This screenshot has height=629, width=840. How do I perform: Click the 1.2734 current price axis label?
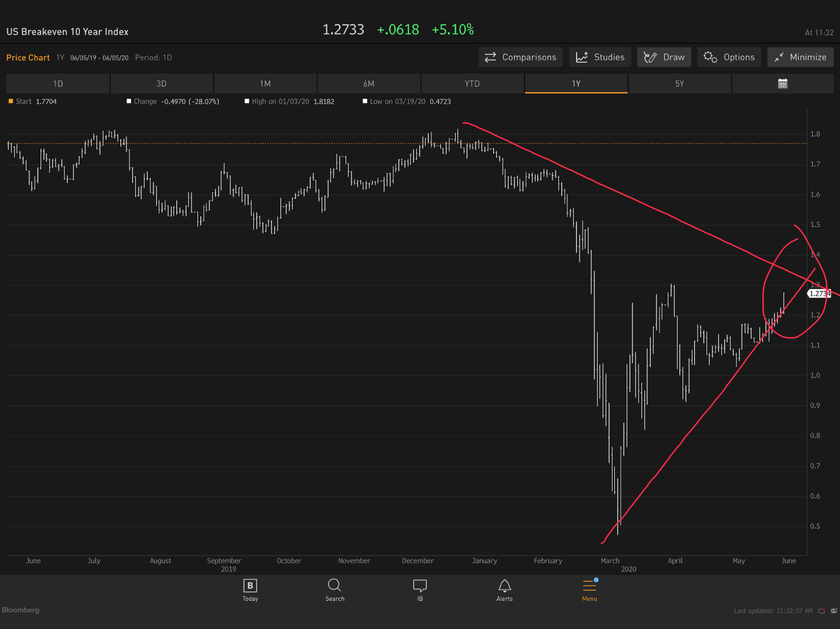tap(819, 293)
